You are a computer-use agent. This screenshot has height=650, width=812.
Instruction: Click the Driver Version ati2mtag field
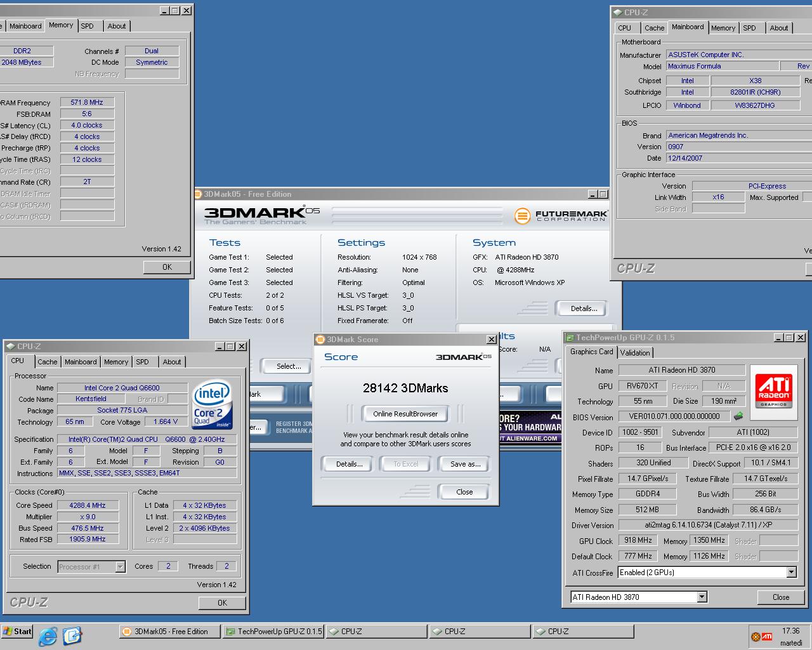pyautogui.click(x=708, y=525)
